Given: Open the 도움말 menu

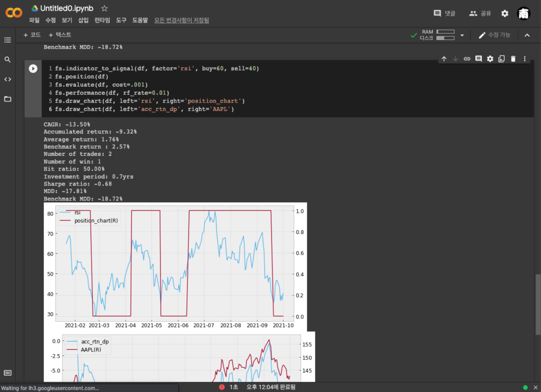Looking at the screenshot, I should [x=140, y=20].
